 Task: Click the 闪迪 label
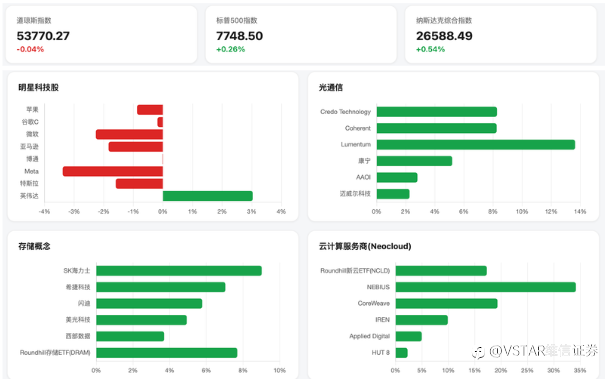84,303
